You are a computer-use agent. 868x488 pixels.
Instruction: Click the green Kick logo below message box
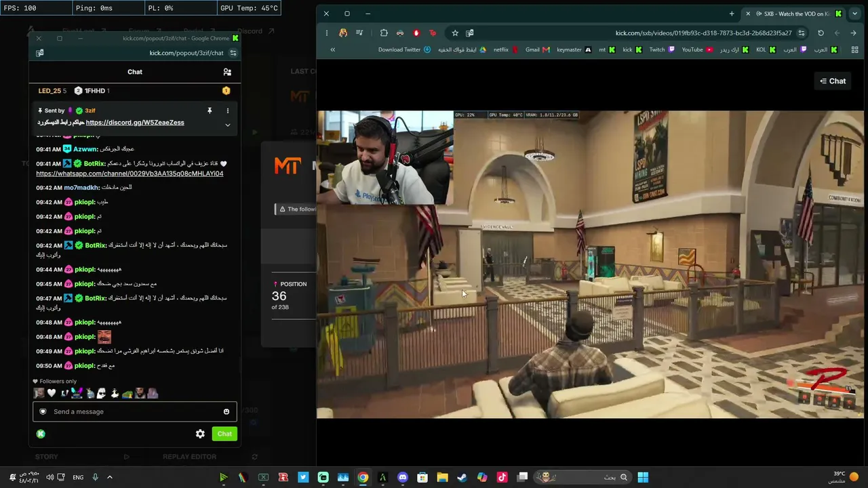[41, 434]
